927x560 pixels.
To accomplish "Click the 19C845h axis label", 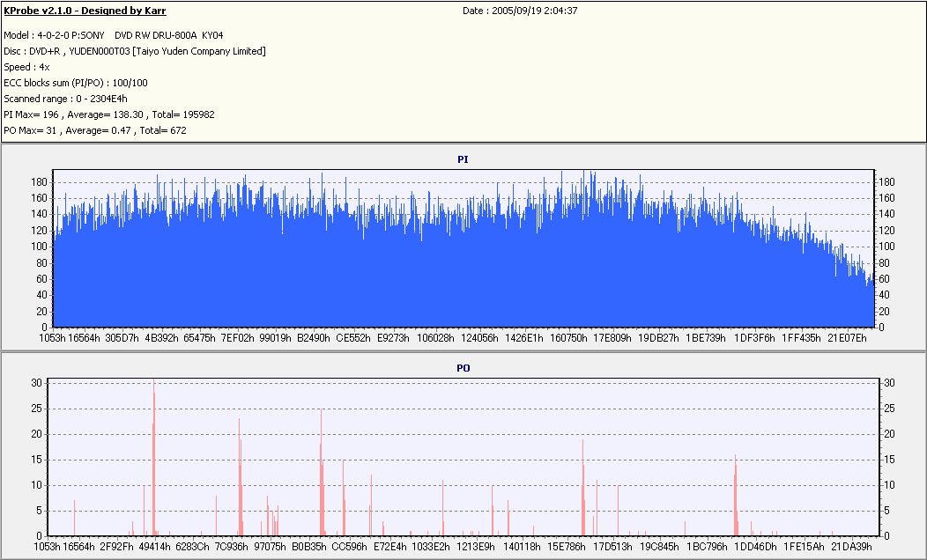I will tap(659, 547).
